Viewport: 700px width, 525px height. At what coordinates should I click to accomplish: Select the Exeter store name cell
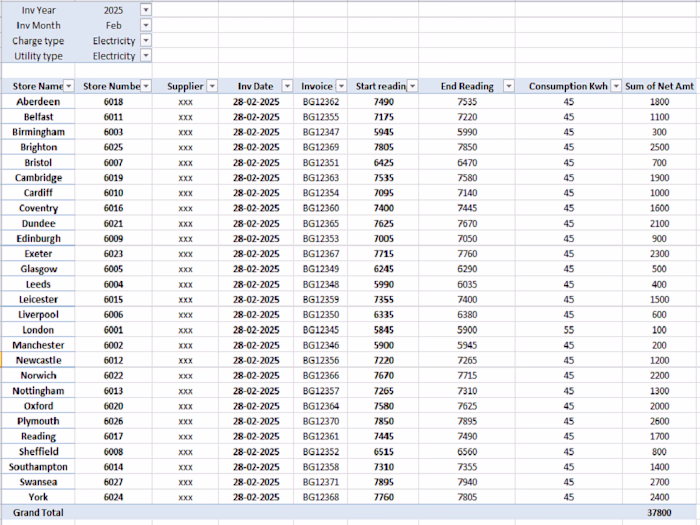(38, 254)
